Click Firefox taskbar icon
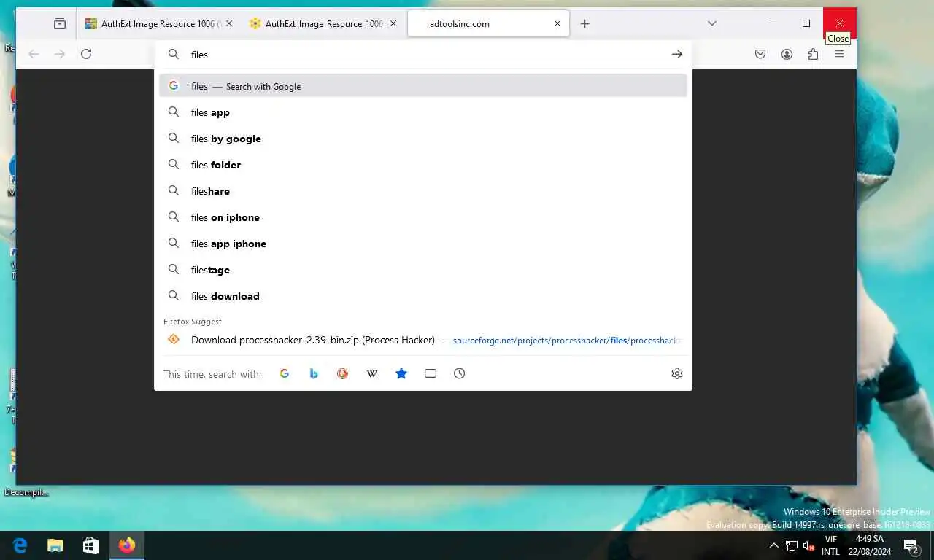Screen dimensions: 934x560 point(127,545)
